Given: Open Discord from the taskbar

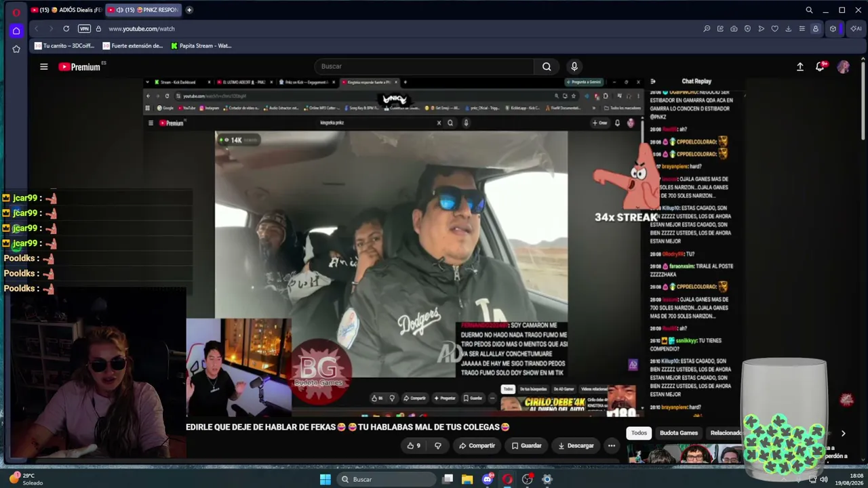Looking at the screenshot, I should point(488,479).
